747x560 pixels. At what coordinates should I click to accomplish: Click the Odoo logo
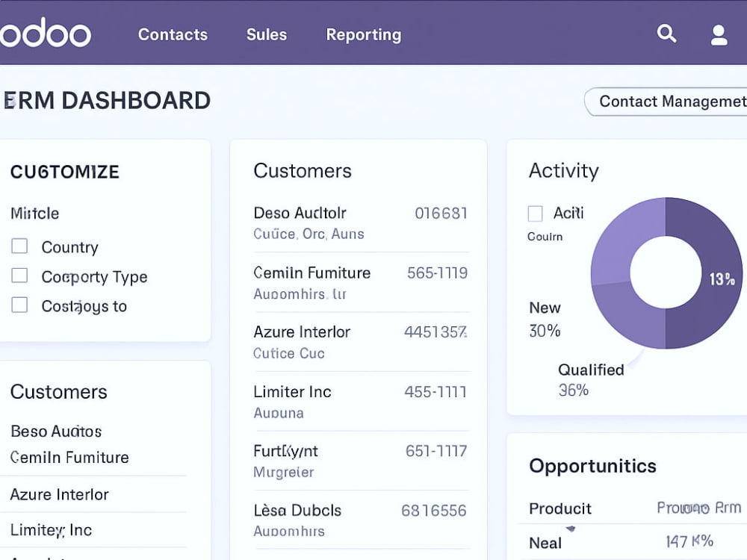tap(46, 33)
